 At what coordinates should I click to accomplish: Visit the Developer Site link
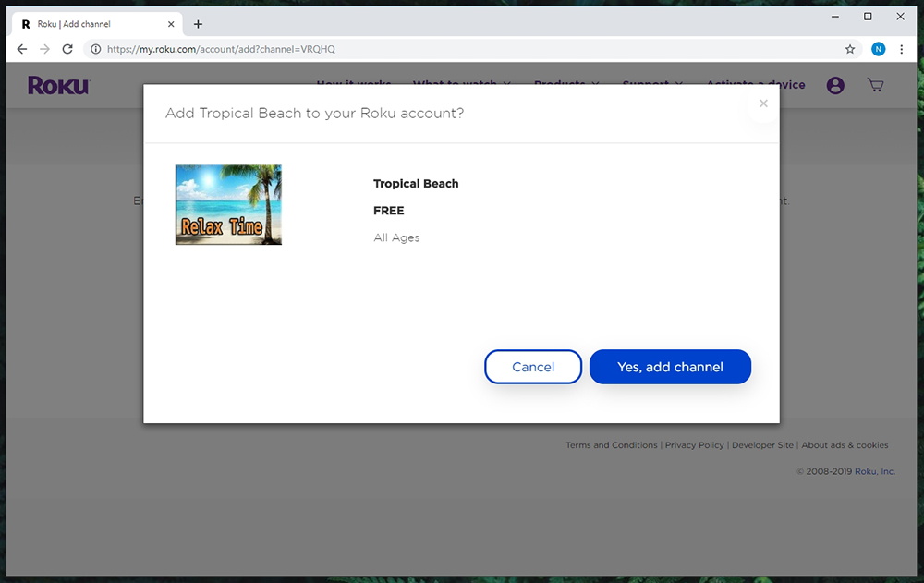click(x=762, y=445)
